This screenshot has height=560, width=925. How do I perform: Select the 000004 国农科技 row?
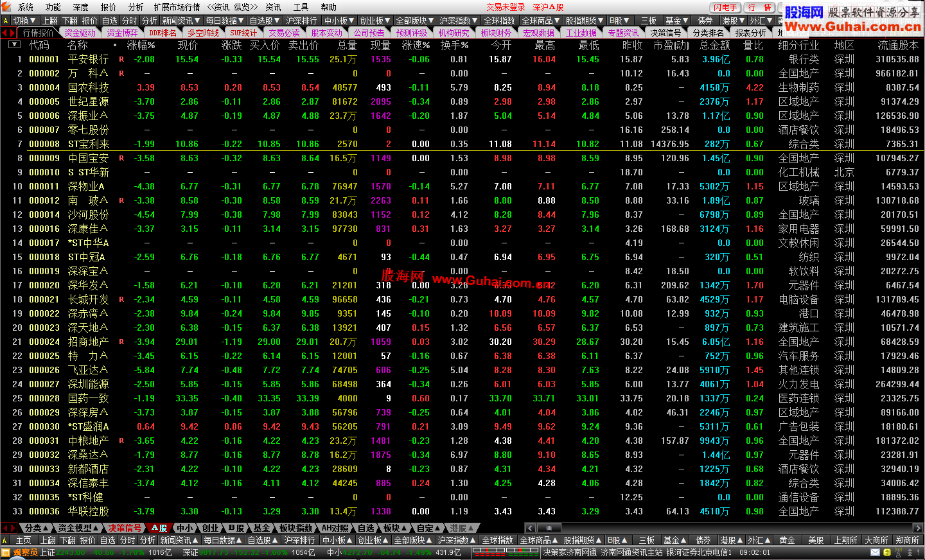[463, 87]
